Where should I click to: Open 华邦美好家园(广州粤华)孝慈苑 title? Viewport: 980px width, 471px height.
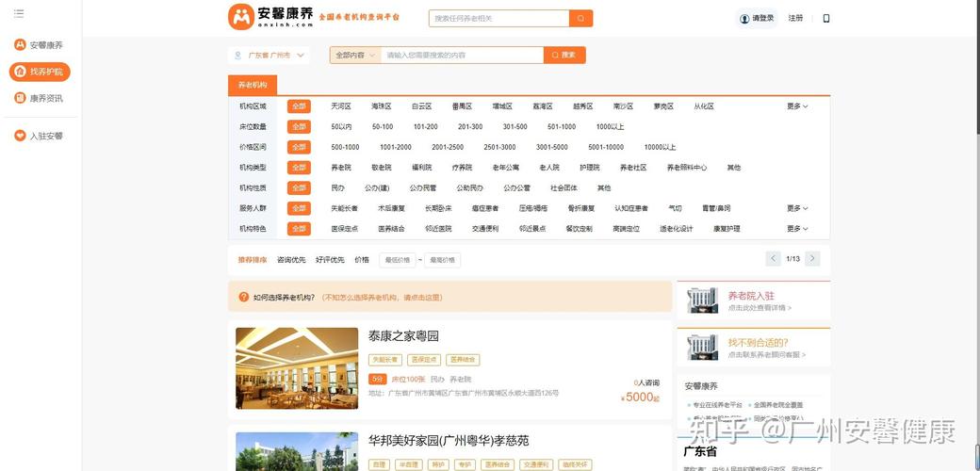(449, 441)
